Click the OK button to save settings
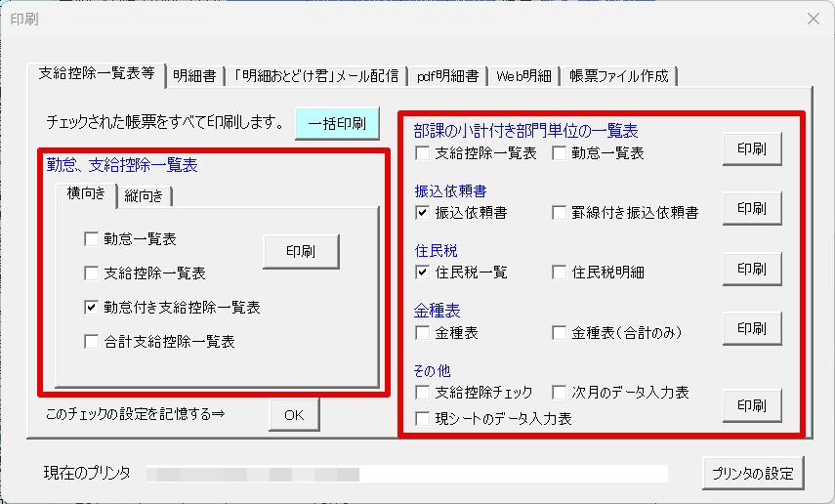Screen dimensions: 835x504 point(294,414)
